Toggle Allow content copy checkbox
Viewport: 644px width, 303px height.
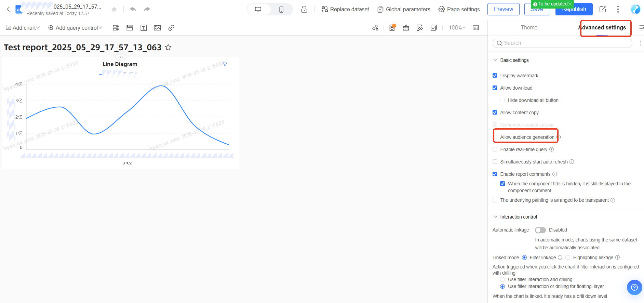point(495,113)
